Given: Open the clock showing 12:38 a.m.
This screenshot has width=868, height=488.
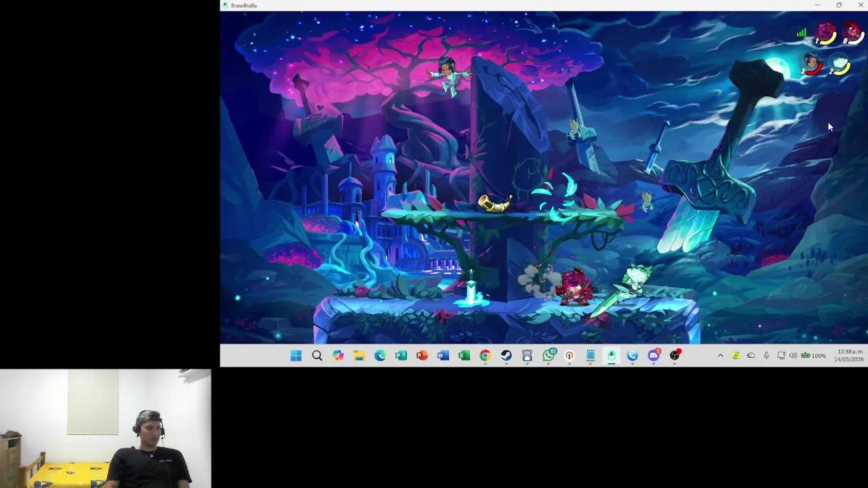Looking at the screenshot, I should click(x=849, y=356).
